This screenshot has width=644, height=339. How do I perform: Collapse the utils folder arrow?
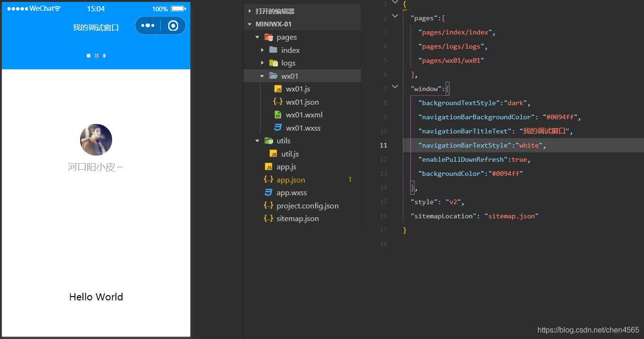[x=257, y=141]
